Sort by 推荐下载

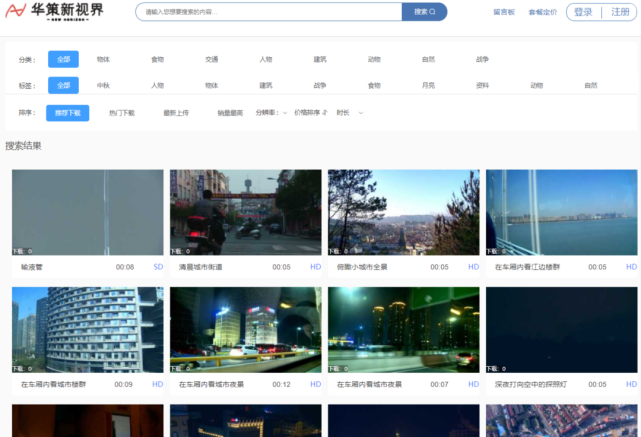tap(67, 113)
